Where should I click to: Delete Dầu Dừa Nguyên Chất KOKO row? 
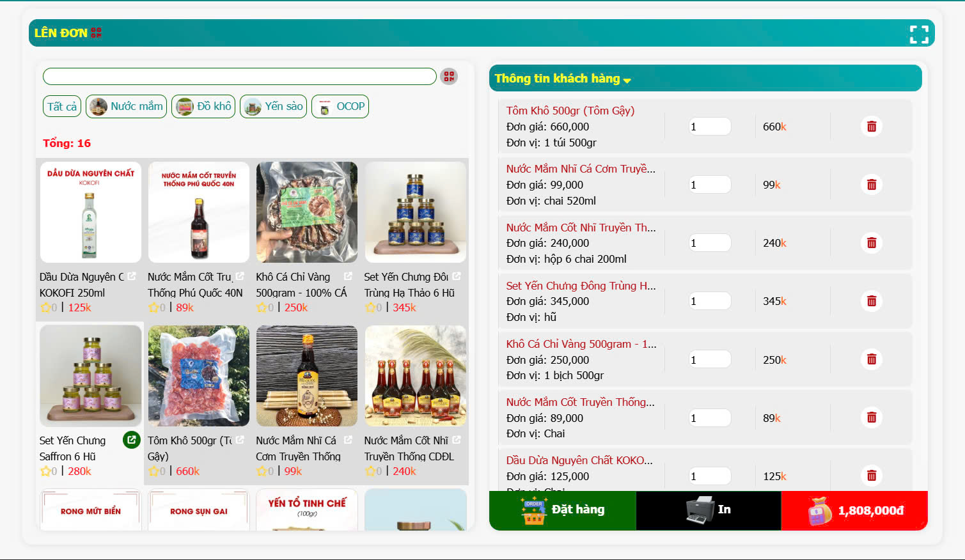point(871,476)
